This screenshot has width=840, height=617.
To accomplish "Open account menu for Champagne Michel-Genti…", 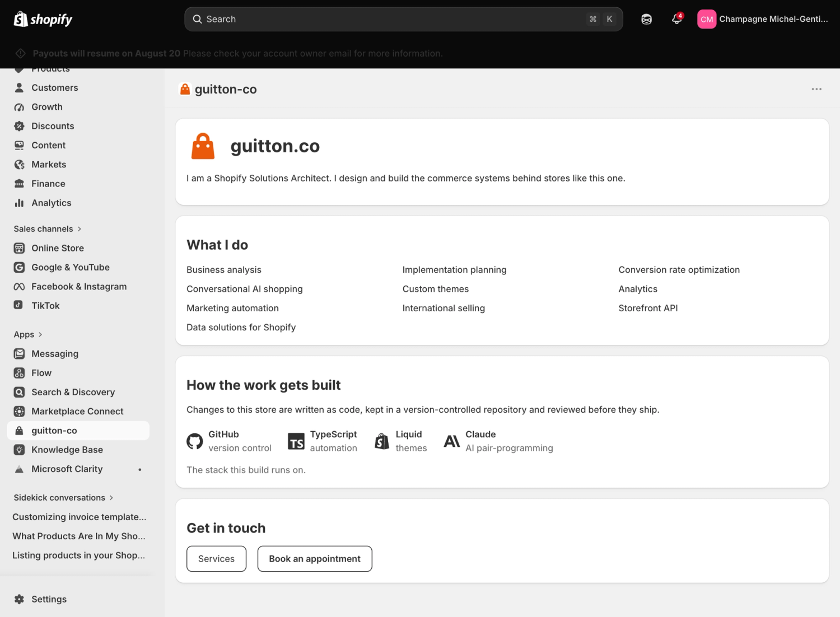I will click(763, 19).
